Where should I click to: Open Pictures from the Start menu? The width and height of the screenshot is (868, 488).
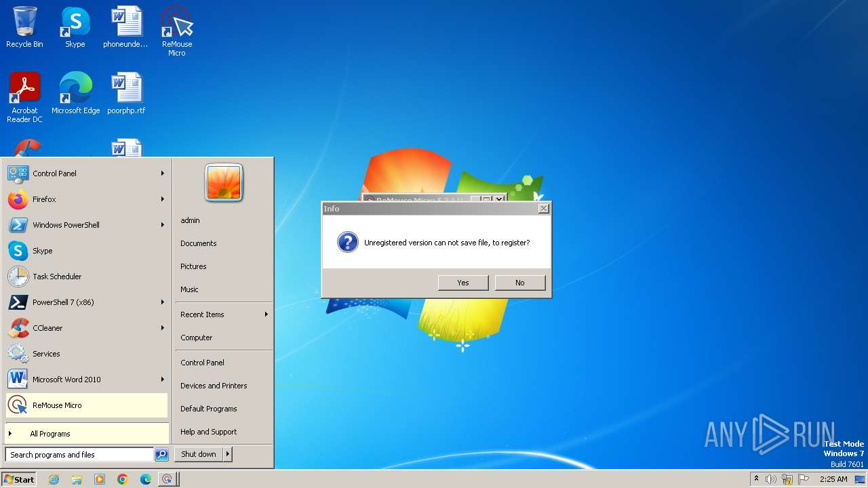coord(193,266)
